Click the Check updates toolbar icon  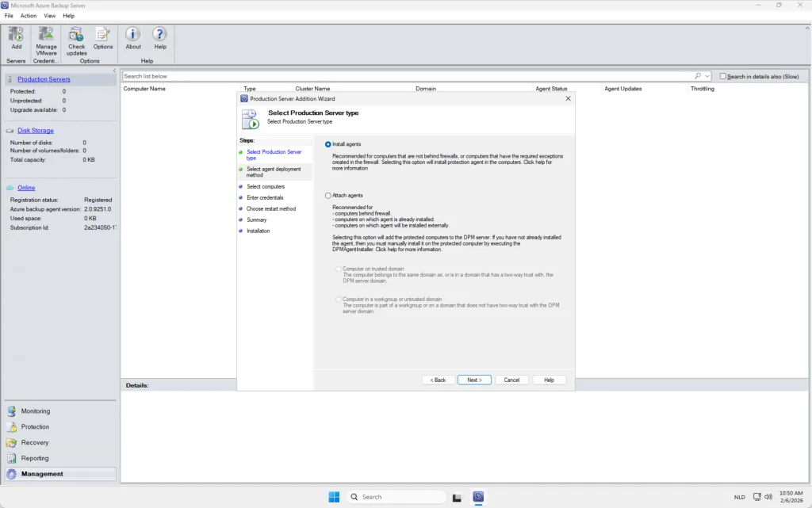pyautogui.click(x=76, y=36)
